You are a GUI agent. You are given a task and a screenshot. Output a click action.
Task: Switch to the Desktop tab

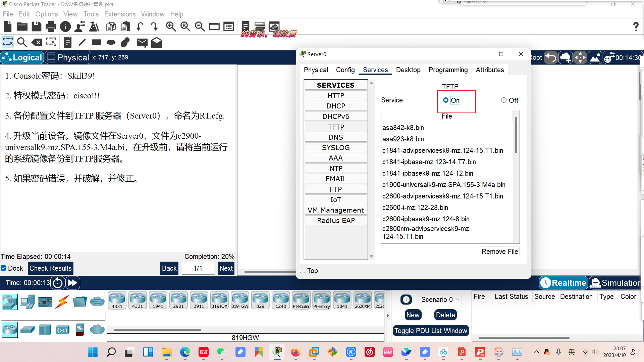408,70
